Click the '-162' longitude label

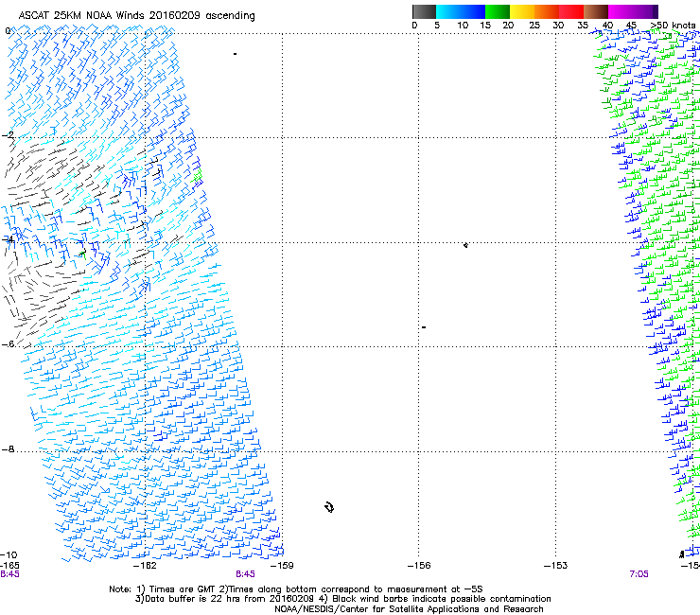click(146, 566)
